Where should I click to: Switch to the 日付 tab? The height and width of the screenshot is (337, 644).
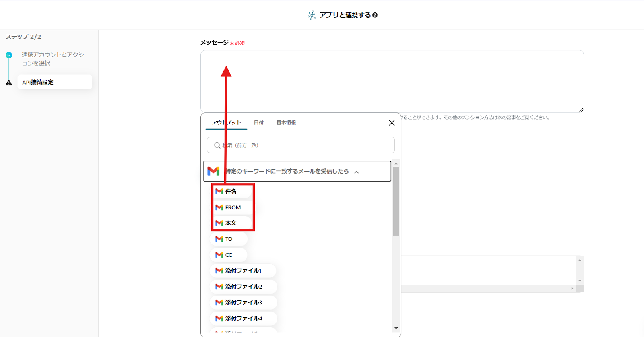pyautogui.click(x=258, y=123)
